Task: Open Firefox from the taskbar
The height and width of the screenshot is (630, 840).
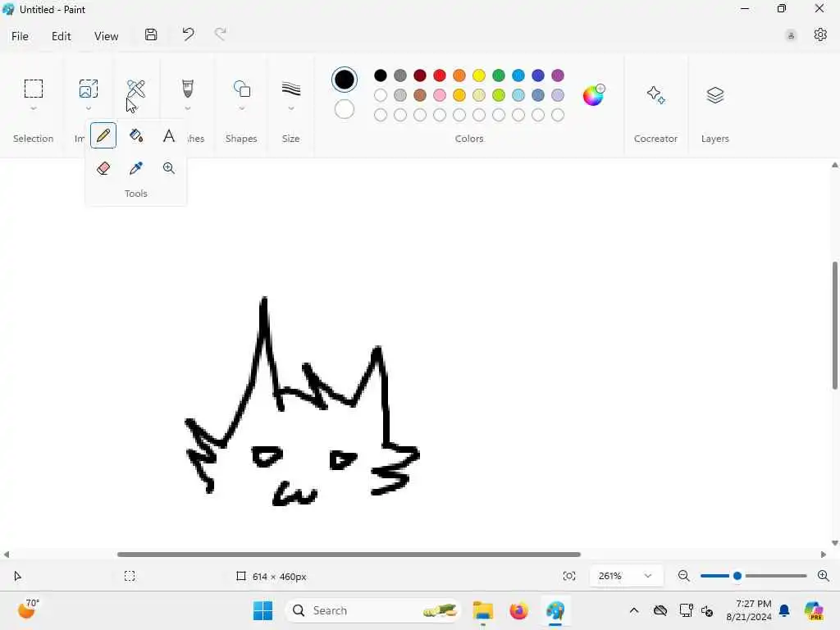Action: (x=518, y=610)
